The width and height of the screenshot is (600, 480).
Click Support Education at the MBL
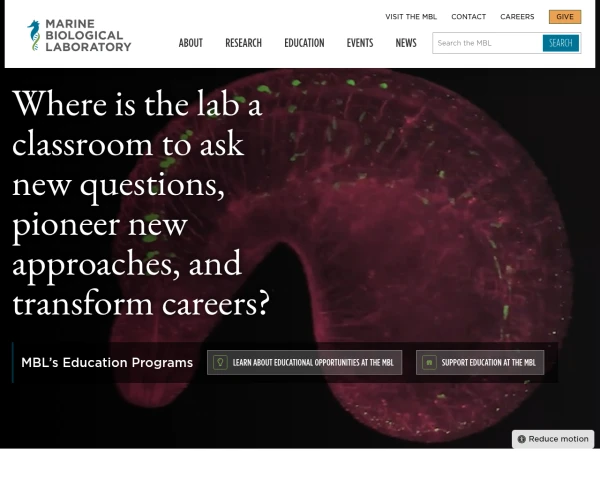[480, 362]
